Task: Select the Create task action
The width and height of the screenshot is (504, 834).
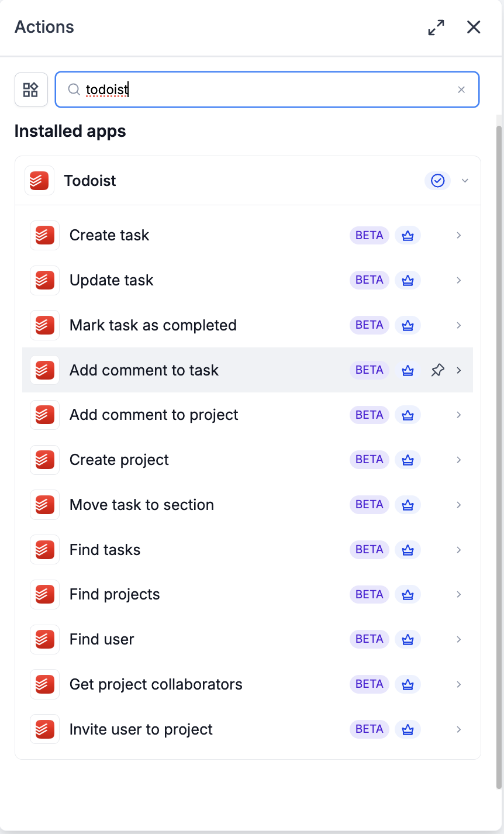Action: tap(248, 235)
